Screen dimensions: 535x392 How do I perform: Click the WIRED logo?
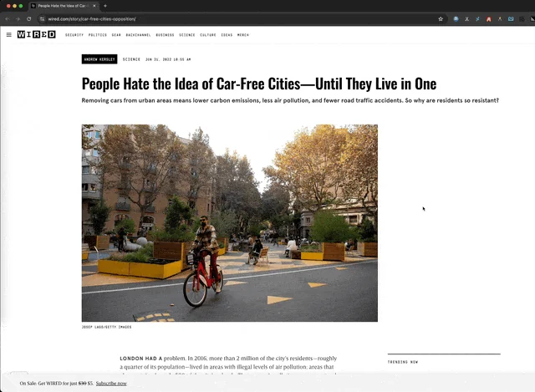pyautogui.click(x=37, y=34)
